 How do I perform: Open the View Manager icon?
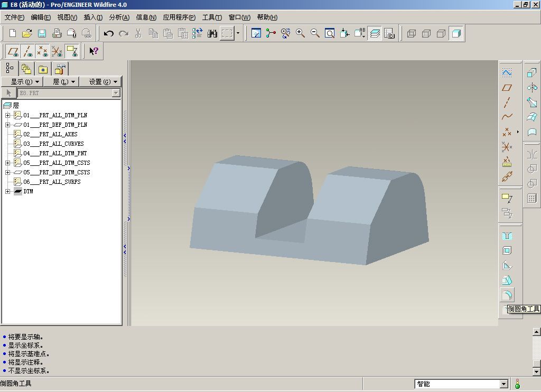(x=389, y=33)
